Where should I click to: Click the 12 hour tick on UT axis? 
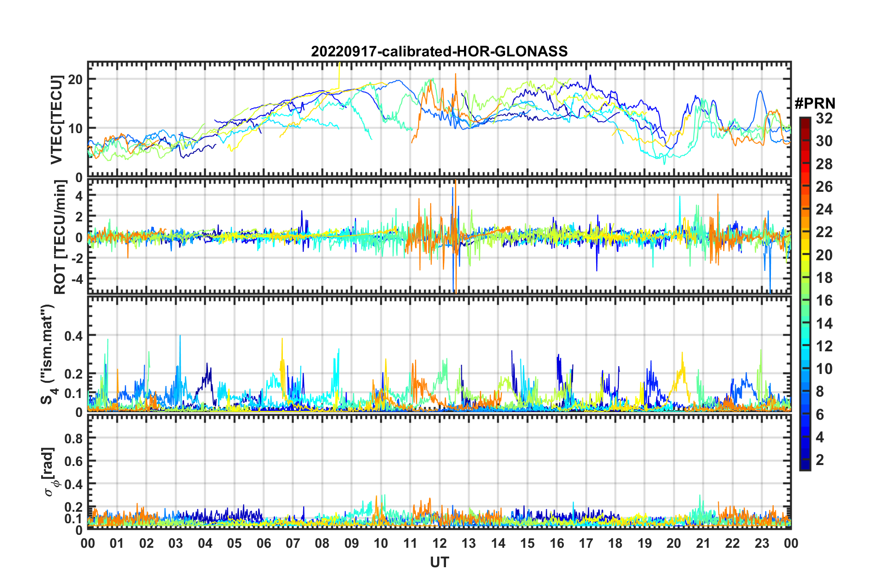click(439, 543)
